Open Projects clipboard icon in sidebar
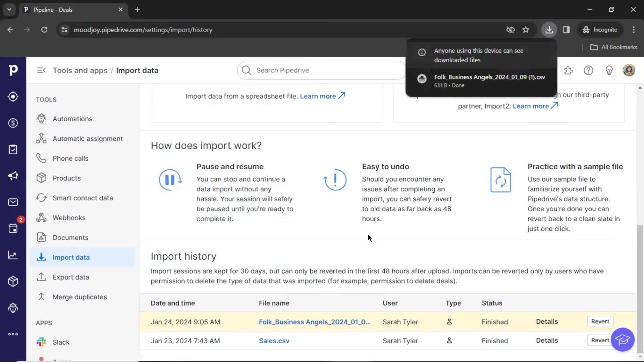 pyautogui.click(x=13, y=149)
